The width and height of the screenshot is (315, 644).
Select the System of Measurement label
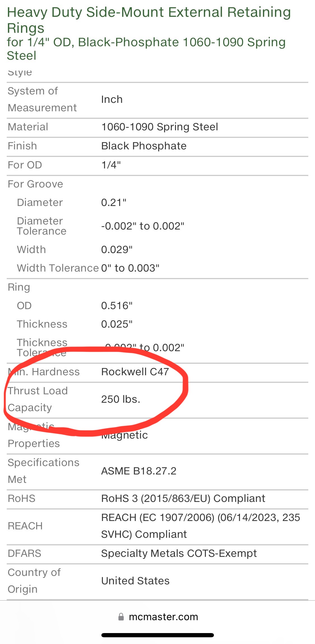point(42,99)
